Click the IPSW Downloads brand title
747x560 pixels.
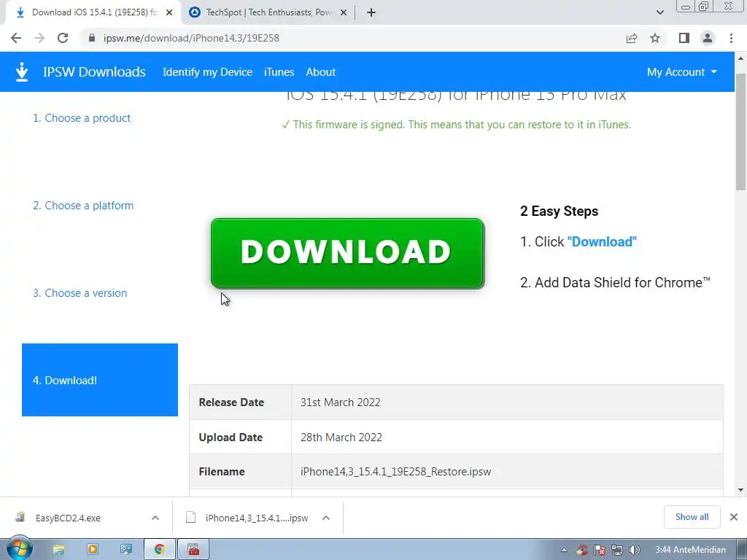point(94,72)
